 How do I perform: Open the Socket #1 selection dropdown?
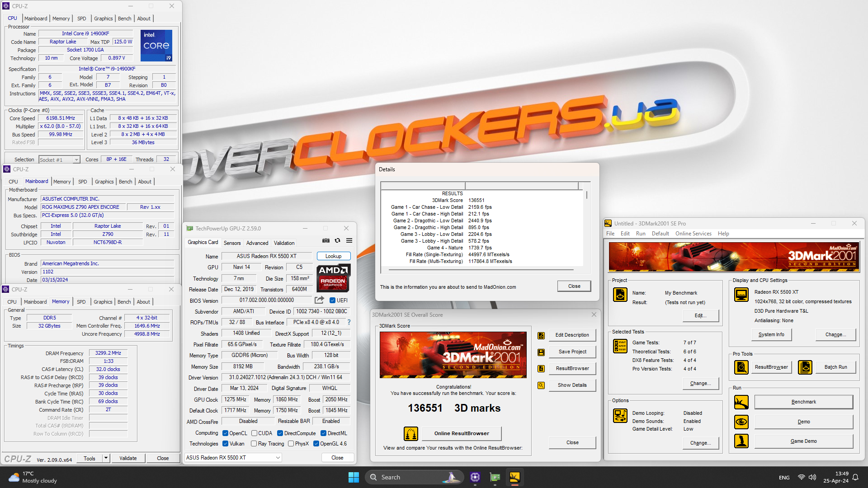(59, 160)
